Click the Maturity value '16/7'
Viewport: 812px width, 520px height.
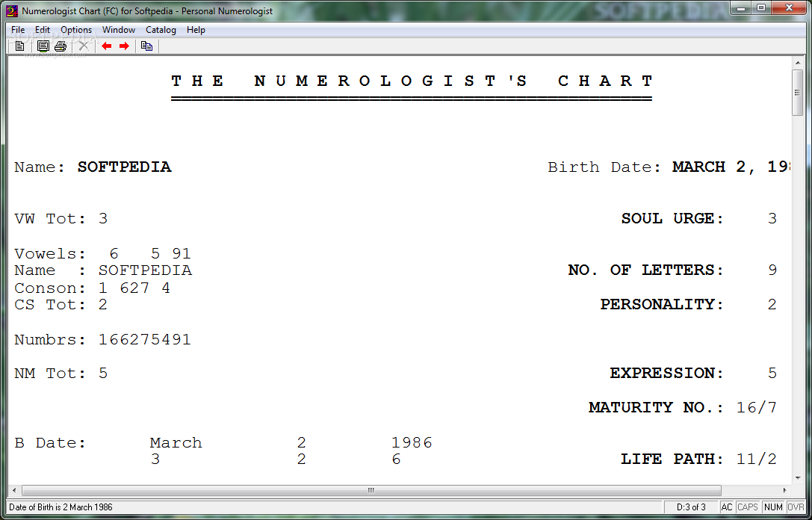tap(757, 408)
